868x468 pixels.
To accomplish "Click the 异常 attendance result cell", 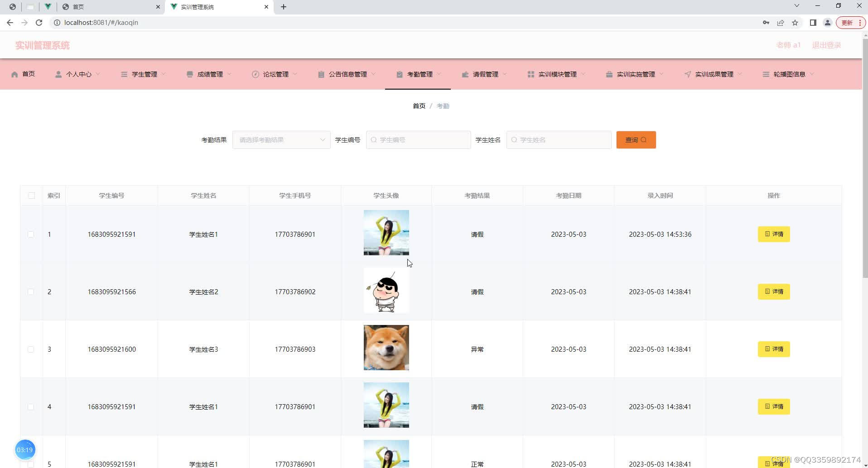I will [477, 349].
